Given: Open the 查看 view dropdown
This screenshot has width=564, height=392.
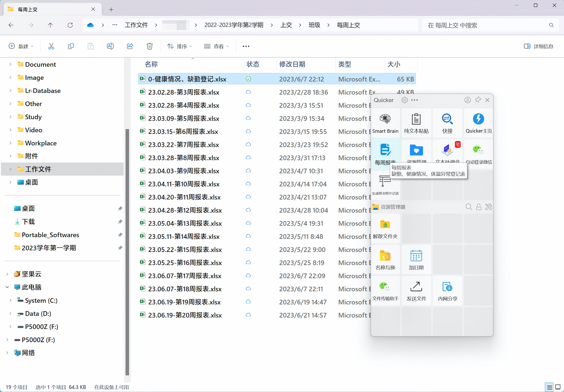Looking at the screenshot, I should click(216, 46).
